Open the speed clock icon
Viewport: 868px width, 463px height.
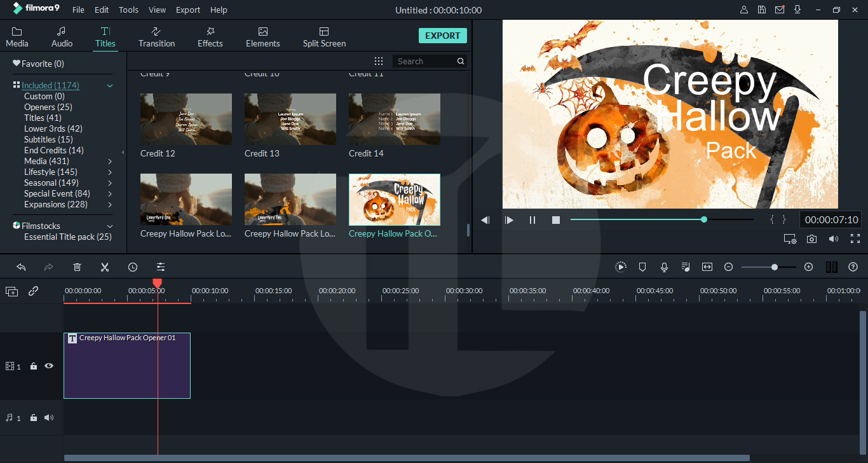133,267
